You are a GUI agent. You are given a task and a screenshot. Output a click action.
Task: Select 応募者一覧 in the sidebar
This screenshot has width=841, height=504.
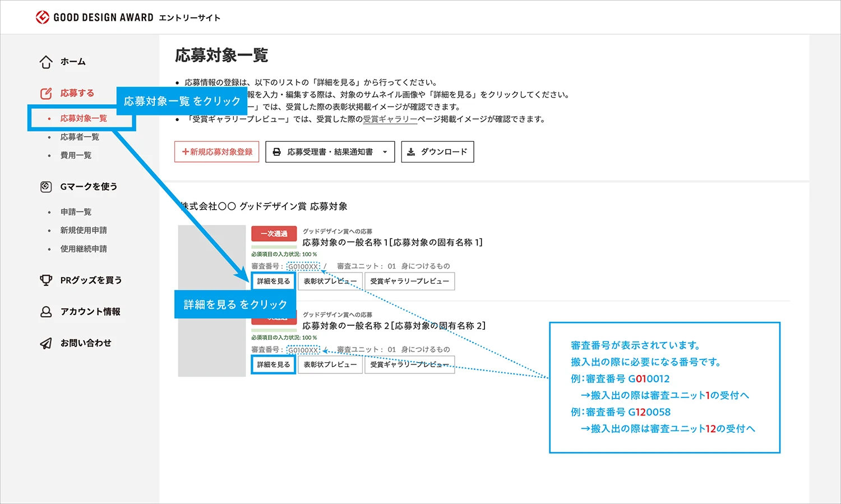click(80, 137)
